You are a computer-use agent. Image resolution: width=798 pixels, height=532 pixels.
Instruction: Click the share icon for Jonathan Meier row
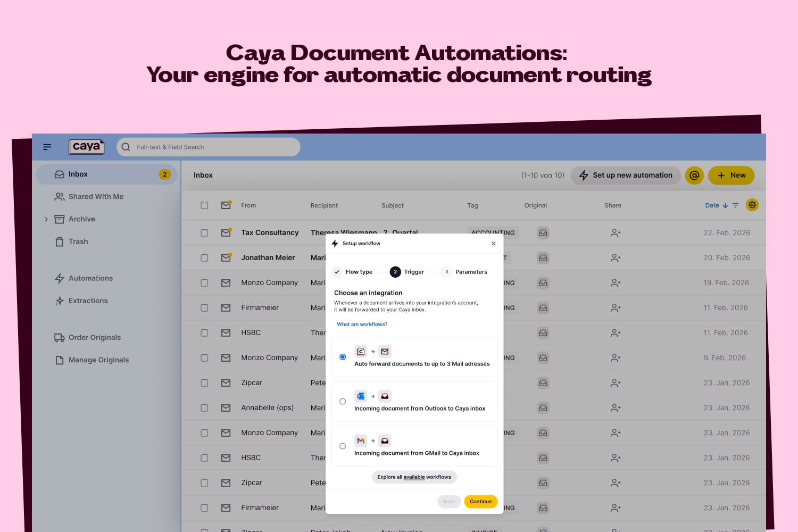click(616, 258)
